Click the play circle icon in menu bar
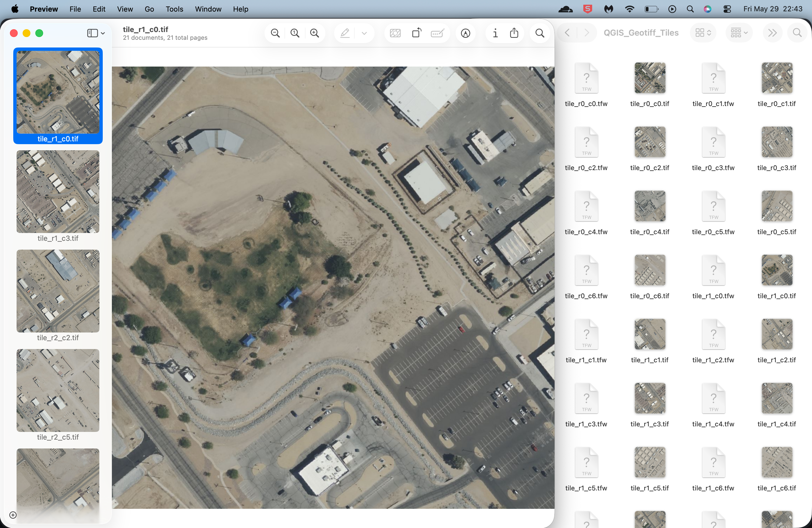The height and width of the screenshot is (528, 812). point(672,9)
